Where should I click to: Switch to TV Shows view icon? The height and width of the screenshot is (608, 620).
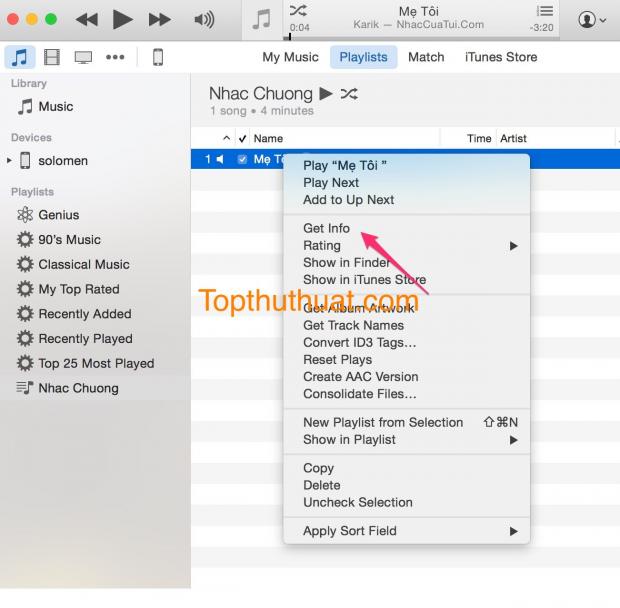[x=84, y=57]
